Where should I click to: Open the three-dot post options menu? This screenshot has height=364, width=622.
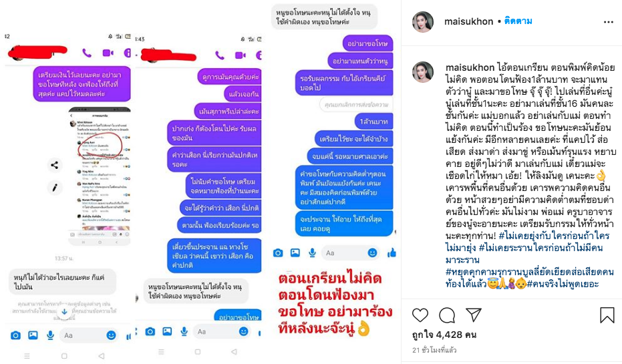point(609,22)
